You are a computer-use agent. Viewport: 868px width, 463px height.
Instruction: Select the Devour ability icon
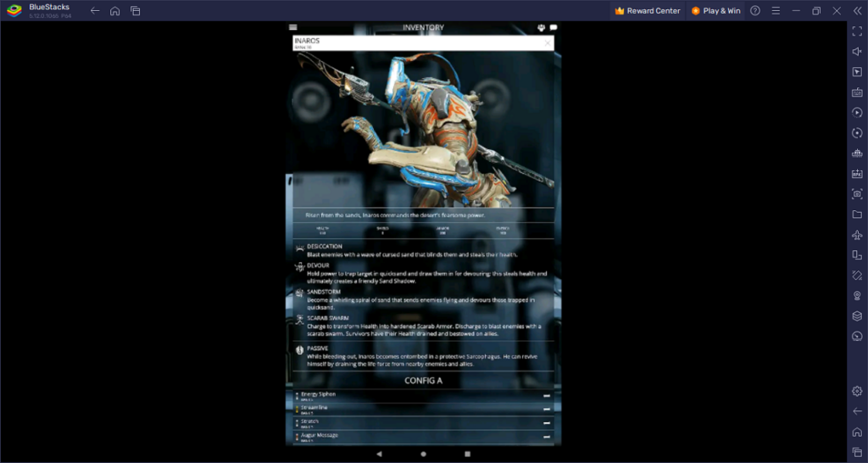click(300, 267)
